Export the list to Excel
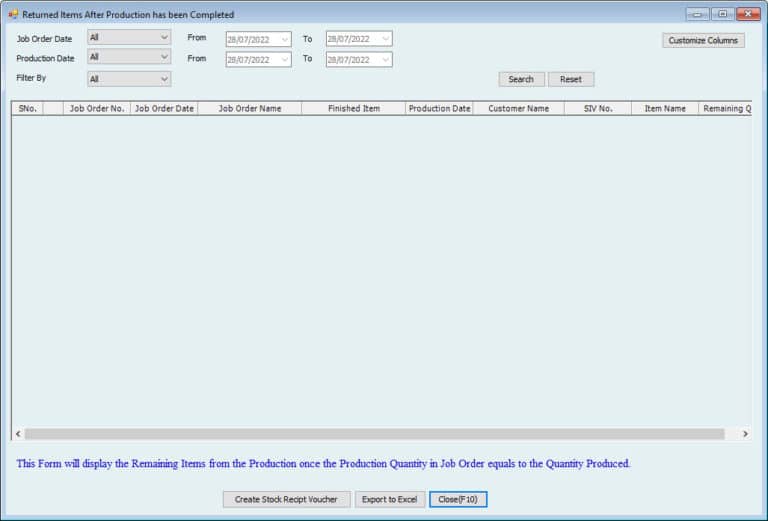This screenshot has width=768, height=521. coord(390,499)
